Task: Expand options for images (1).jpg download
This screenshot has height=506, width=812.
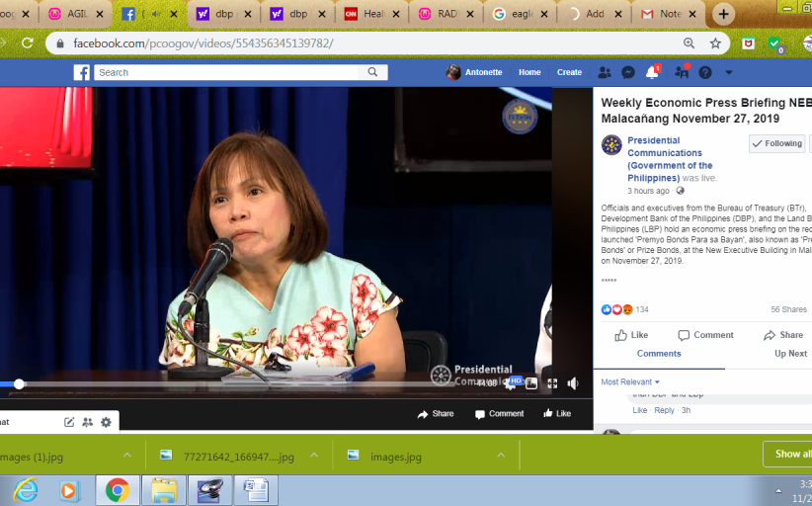Action: coord(127,456)
